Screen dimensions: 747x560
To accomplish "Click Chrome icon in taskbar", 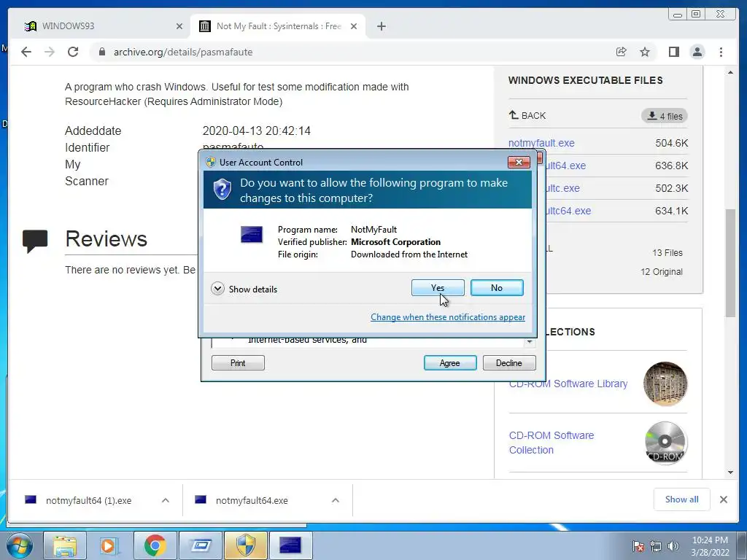I will pos(155,545).
